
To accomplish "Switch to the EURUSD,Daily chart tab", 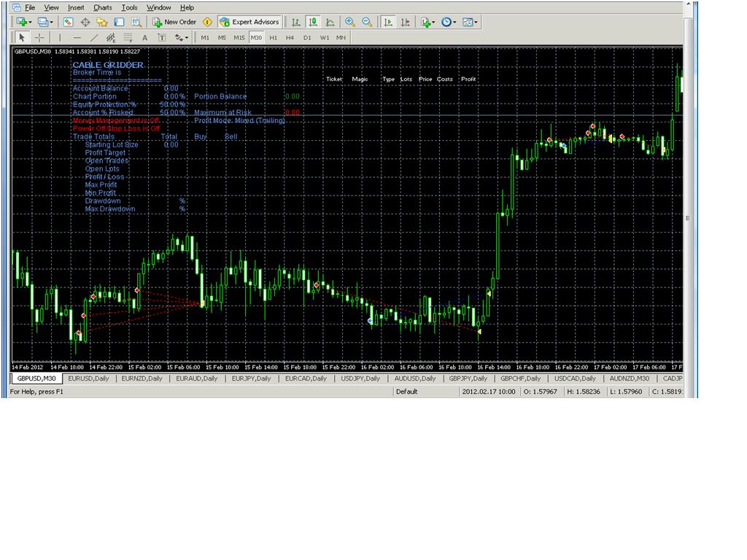I will click(88, 378).
